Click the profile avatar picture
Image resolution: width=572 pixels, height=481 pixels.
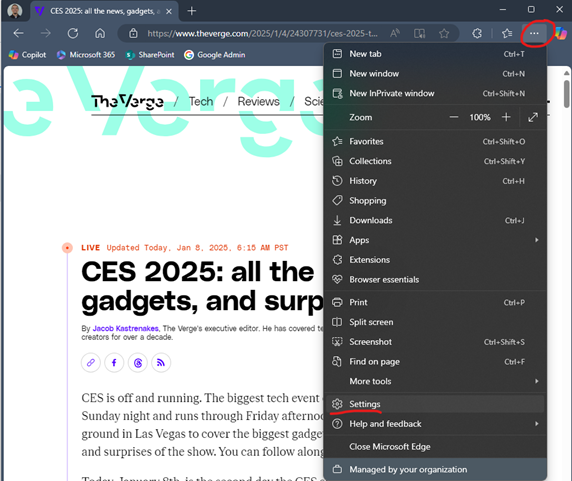click(15, 11)
